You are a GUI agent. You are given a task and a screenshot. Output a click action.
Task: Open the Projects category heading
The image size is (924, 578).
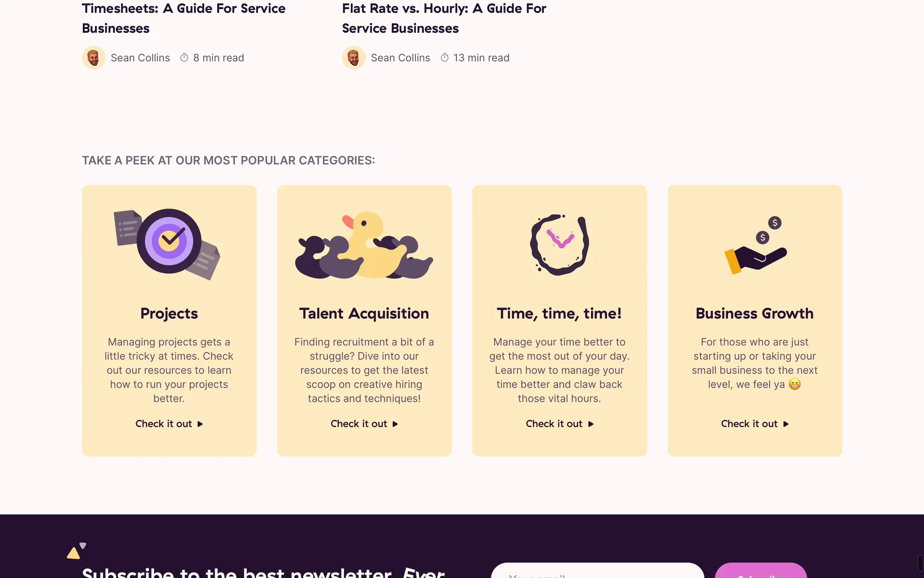[x=169, y=314]
